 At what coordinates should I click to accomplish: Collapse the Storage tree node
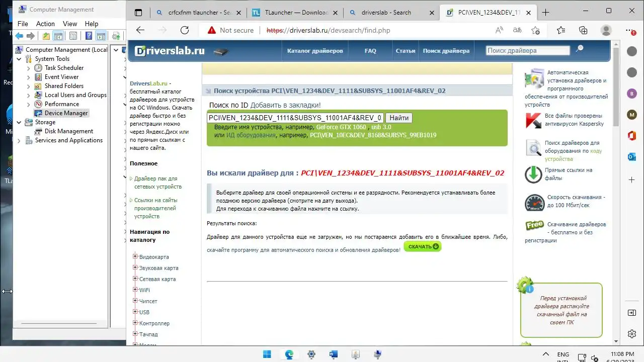(x=19, y=122)
